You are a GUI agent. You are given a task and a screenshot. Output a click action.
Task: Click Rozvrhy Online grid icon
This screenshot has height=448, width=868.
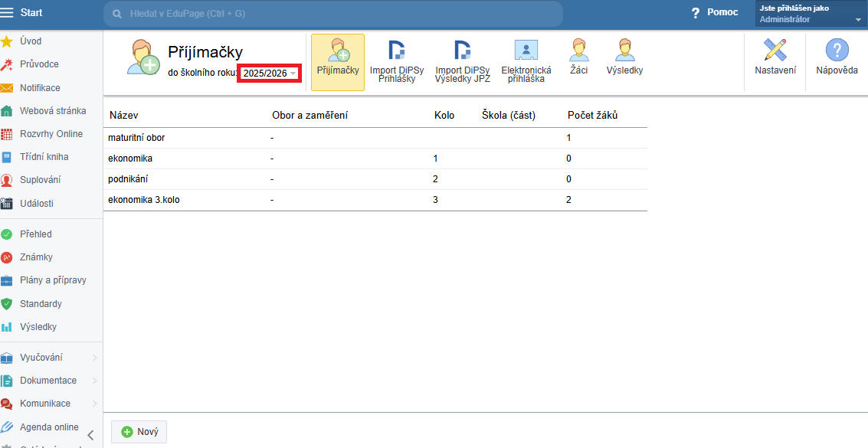pyautogui.click(x=7, y=135)
